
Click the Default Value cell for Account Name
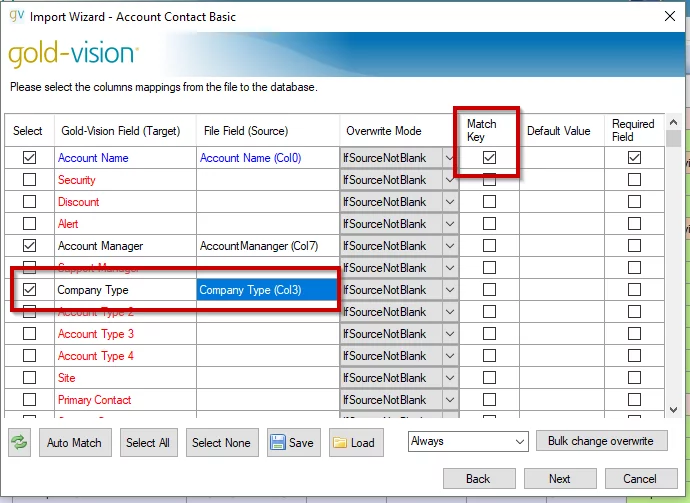pos(562,158)
